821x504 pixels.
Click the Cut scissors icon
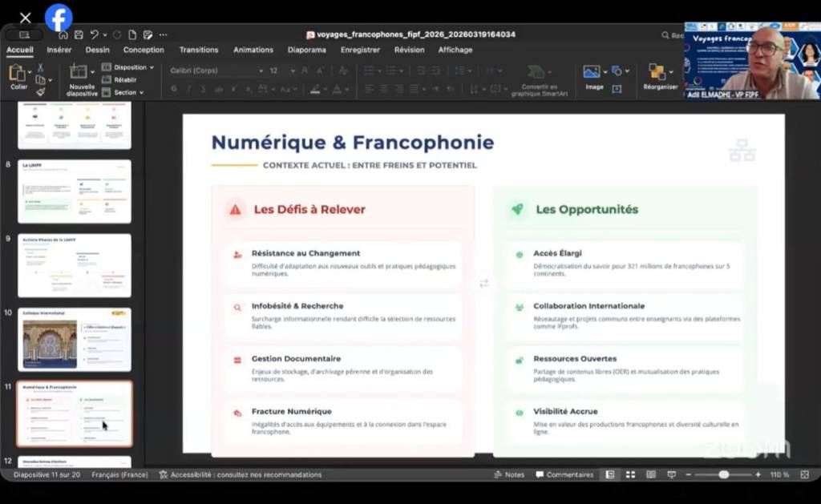tap(40, 68)
